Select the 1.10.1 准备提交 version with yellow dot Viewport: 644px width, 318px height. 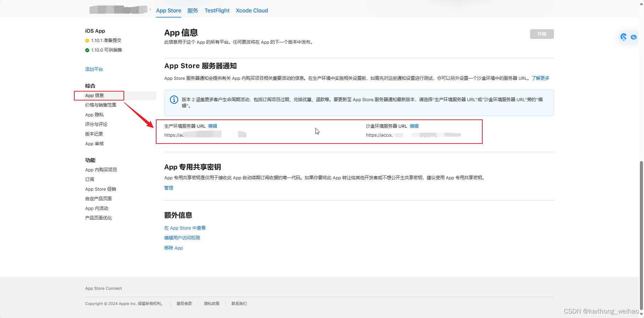coord(103,40)
